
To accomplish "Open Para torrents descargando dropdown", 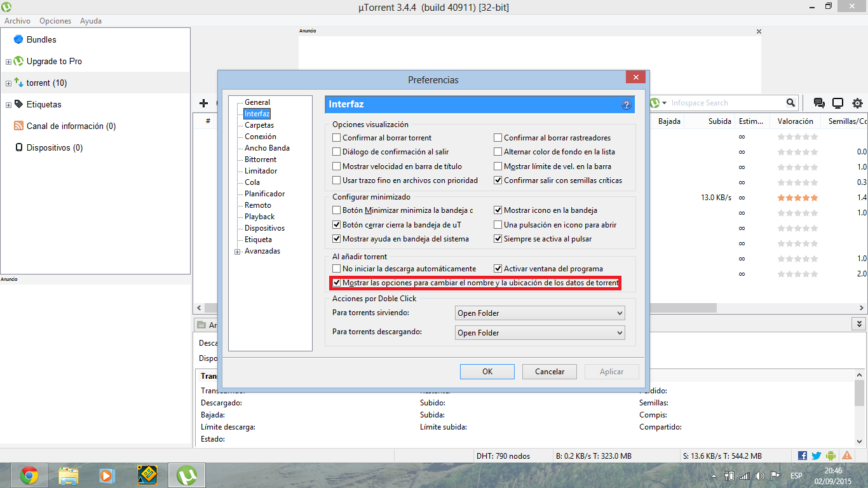I will click(540, 333).
